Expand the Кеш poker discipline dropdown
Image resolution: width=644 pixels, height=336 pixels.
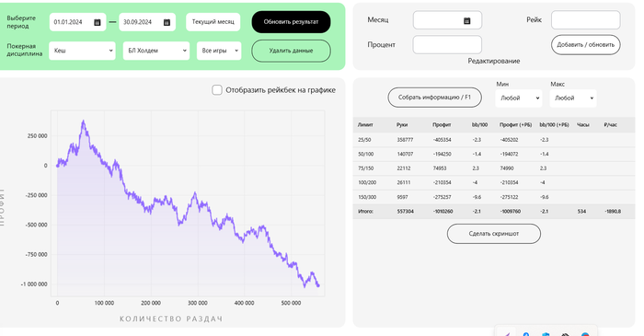[x=82, y=51]
